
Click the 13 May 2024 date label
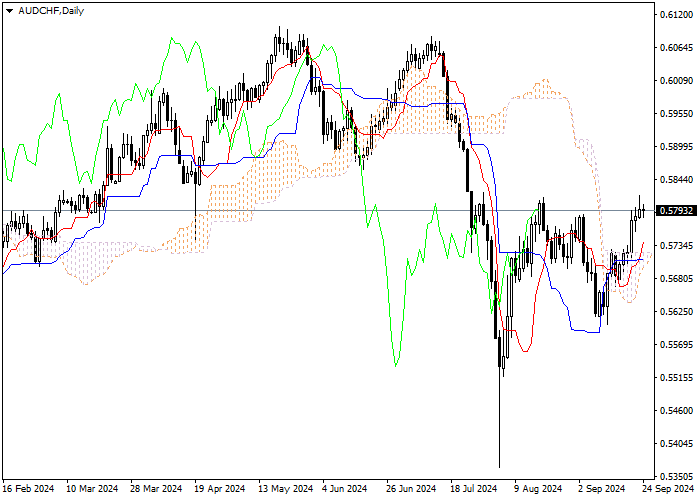286,489
